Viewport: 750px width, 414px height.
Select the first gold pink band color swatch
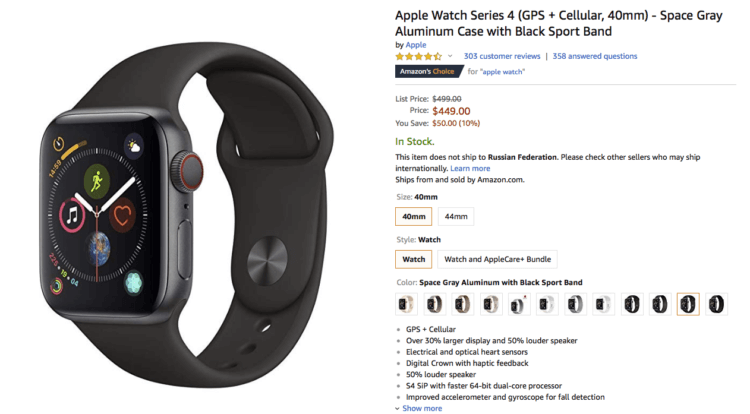(x=406, y=304)
